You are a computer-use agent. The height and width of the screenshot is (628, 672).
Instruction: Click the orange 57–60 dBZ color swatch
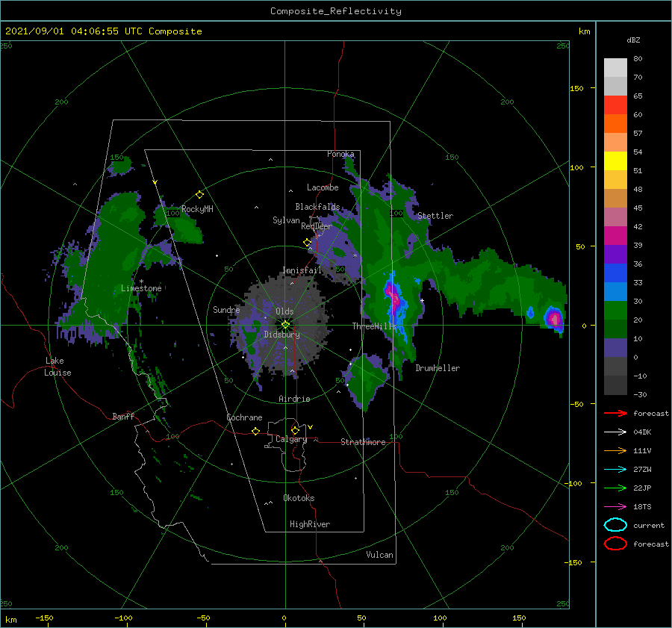tap(615, 124)
